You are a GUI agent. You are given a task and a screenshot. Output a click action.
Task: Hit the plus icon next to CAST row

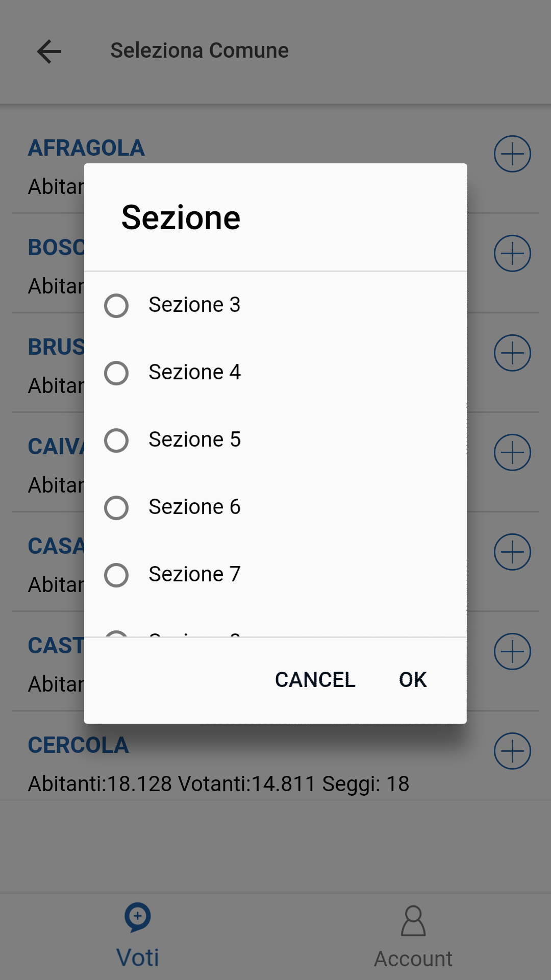coord(512,651)
